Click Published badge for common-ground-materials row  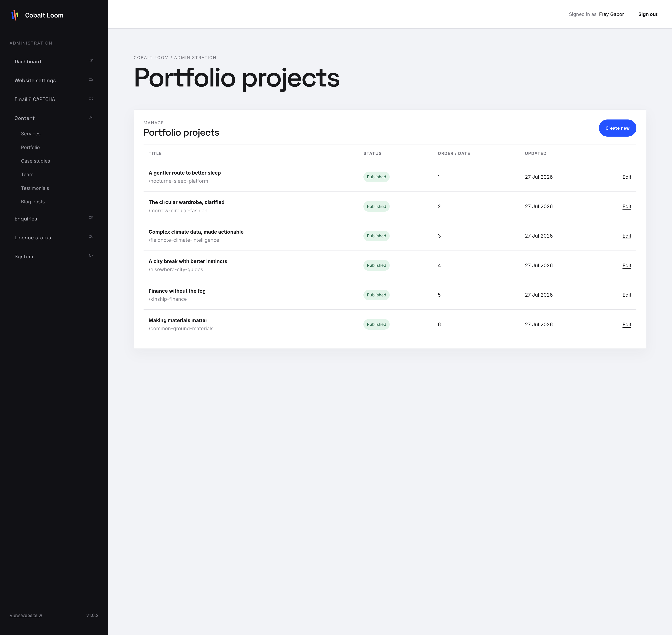376,325
